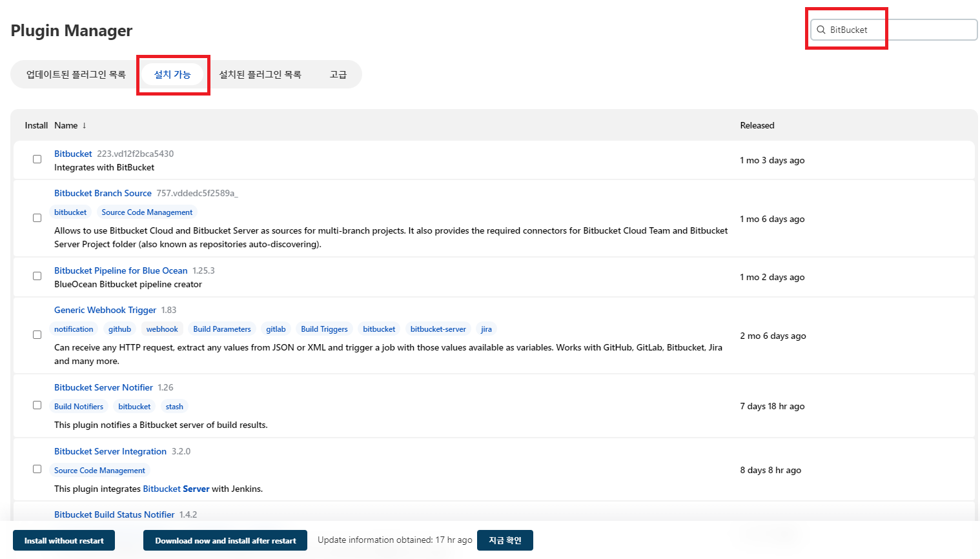This screenshot has height=559, width=980.
Task: Open the Bitbucket Server Integration link
Action: pos(110,451)
